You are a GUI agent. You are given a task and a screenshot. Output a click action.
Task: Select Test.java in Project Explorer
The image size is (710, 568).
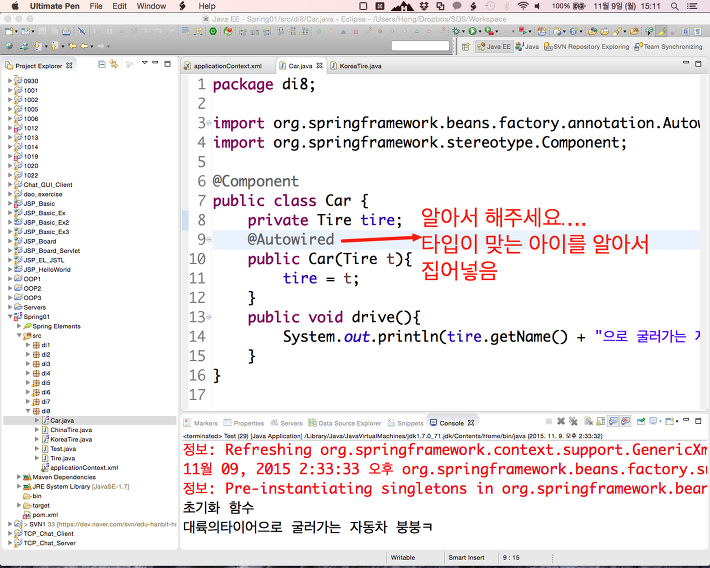tap(63, 449)
